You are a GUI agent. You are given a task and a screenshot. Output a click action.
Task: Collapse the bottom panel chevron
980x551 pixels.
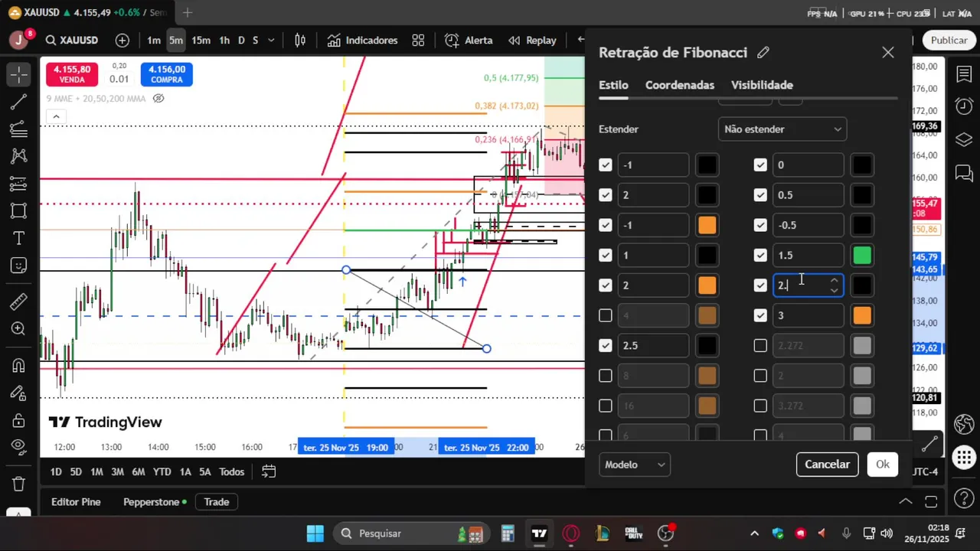906,501
